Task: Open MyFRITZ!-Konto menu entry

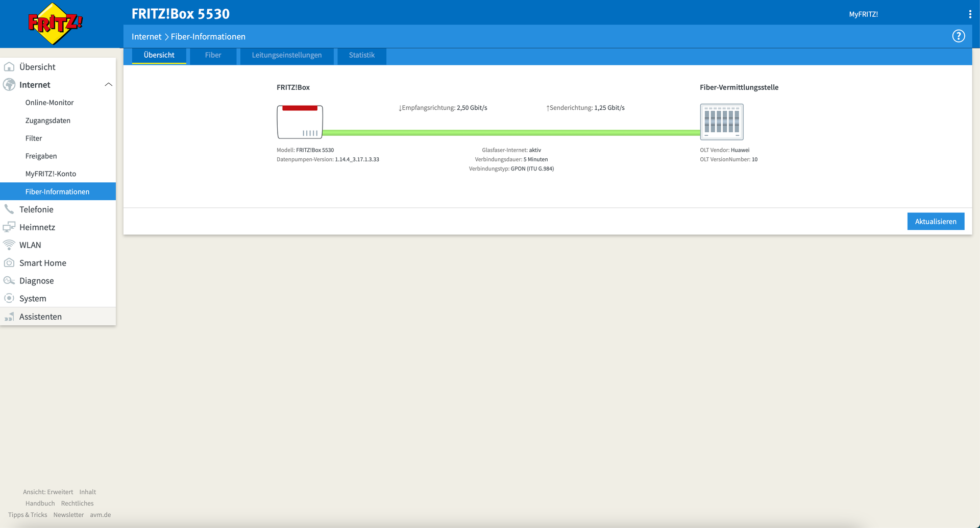Action: click(51, 174)
